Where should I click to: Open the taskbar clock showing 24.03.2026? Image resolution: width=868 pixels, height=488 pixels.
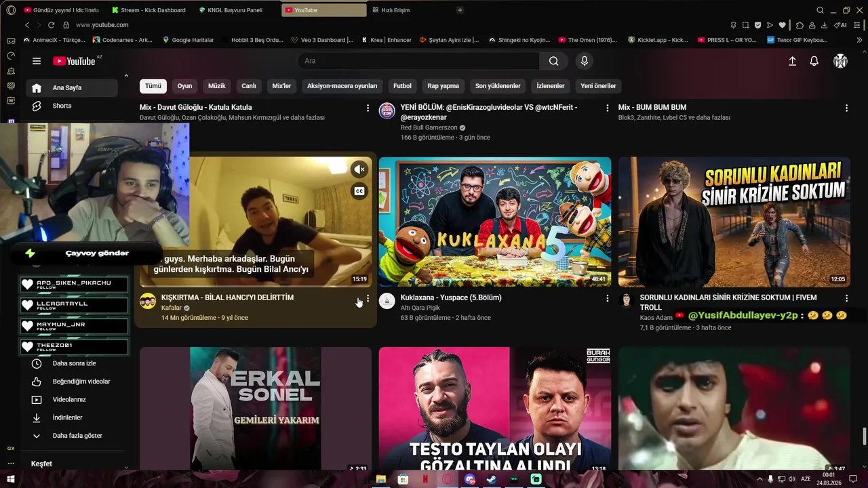(x=829, y=479)
